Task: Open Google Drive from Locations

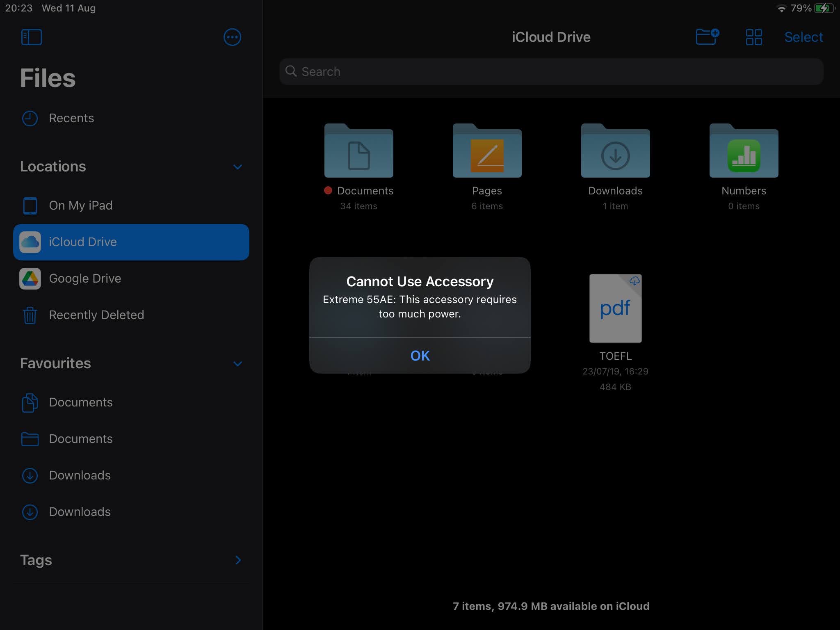Action: coord(84,278)
